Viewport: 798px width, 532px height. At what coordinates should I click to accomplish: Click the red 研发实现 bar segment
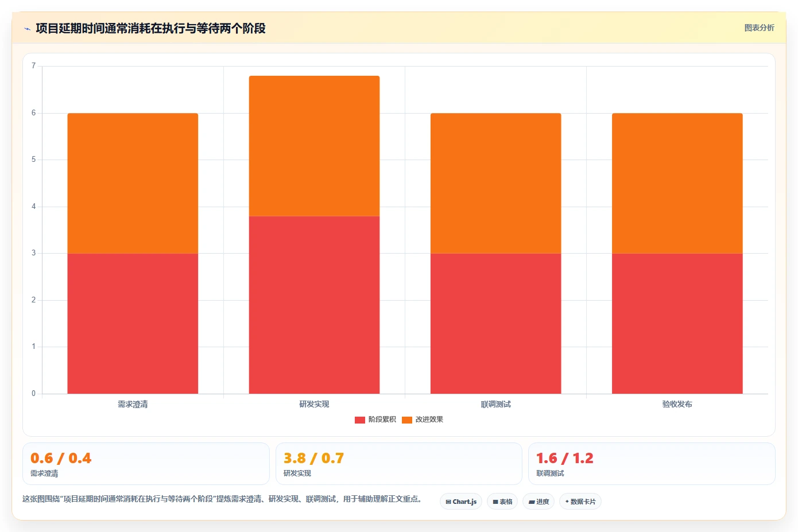click(314, 305)
